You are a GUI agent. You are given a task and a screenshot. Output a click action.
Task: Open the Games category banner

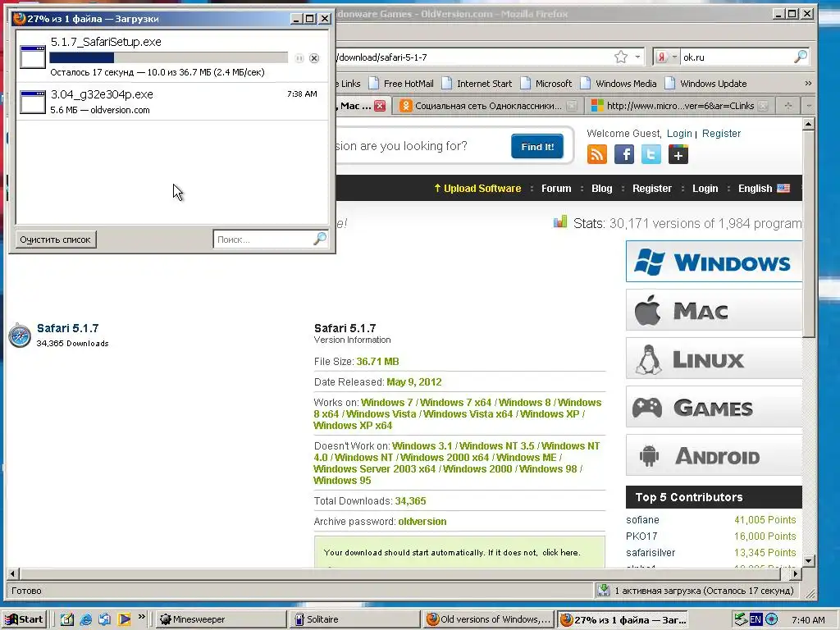(714, 407)
